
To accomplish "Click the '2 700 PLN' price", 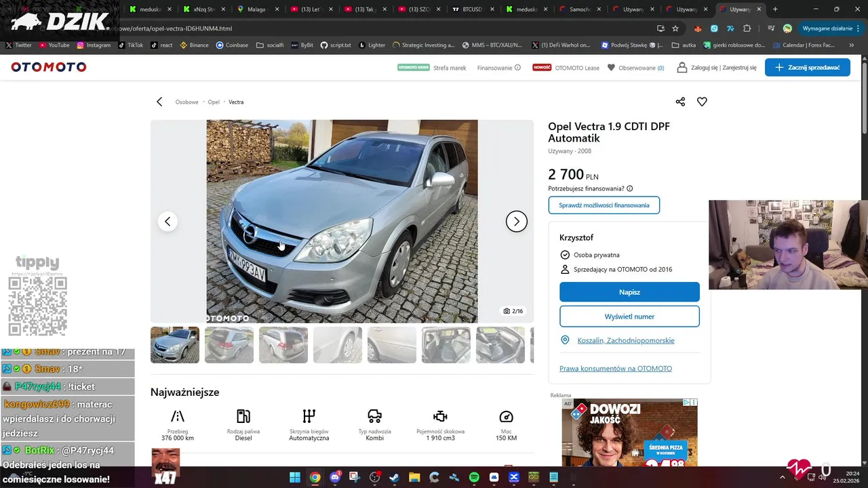I will pos(573,175).
